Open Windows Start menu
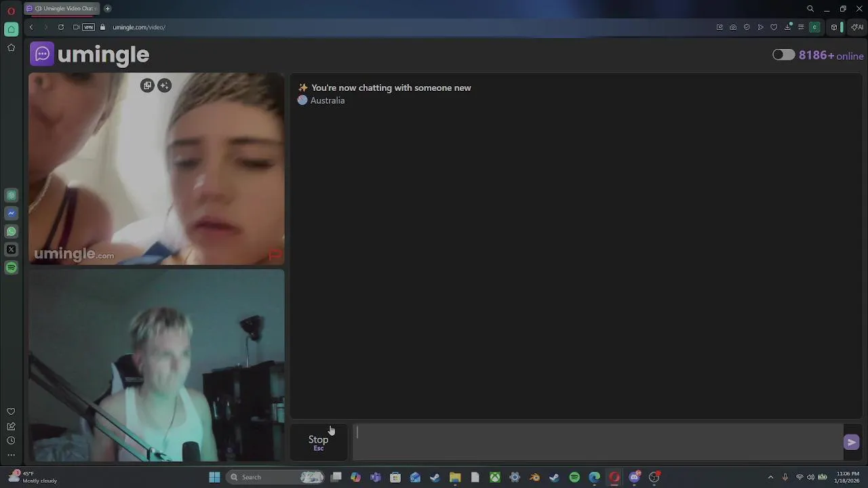This screenshot has height=488, width=868. click(x=214, y=477)
